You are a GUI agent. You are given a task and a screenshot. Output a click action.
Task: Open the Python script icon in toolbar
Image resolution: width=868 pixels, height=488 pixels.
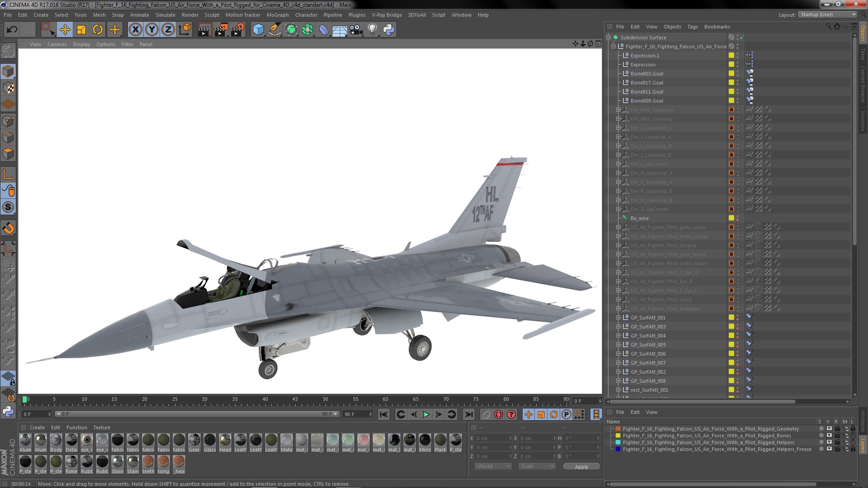click(389, 30)
